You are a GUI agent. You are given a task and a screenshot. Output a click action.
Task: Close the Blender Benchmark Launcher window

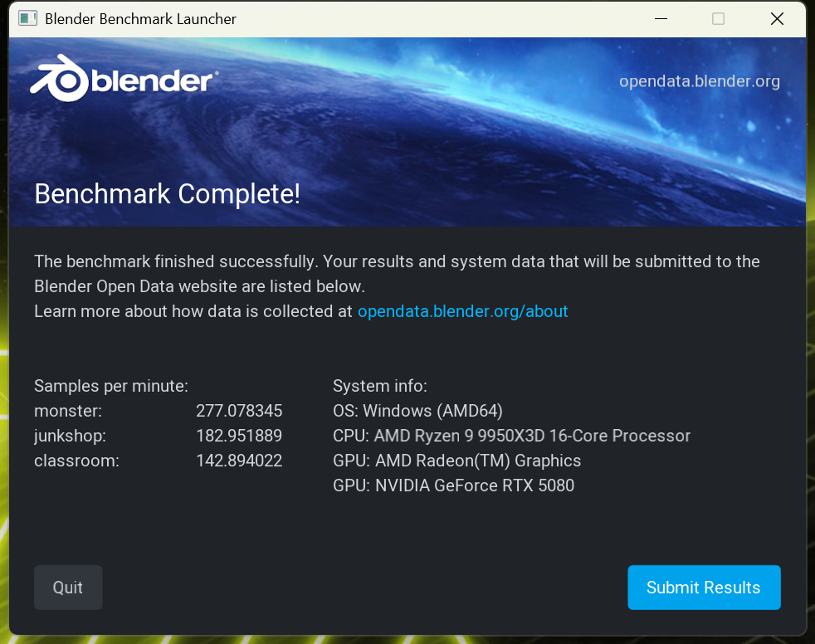click(777, 19)
